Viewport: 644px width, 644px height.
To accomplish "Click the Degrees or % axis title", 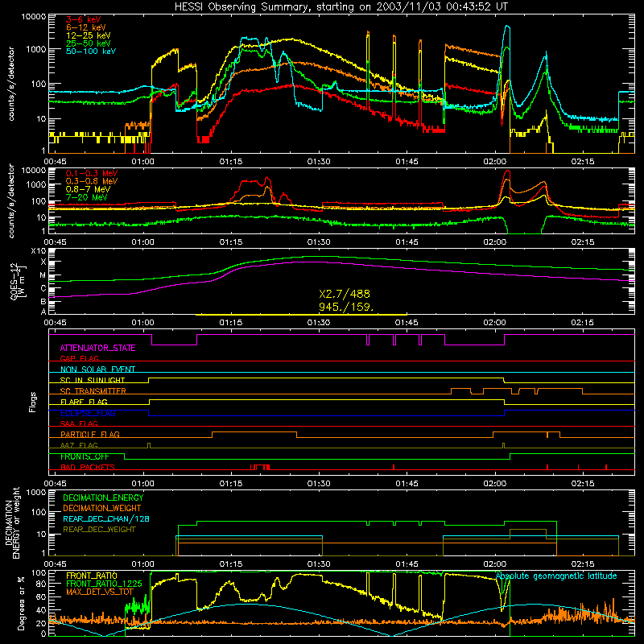I will [21, 603].
